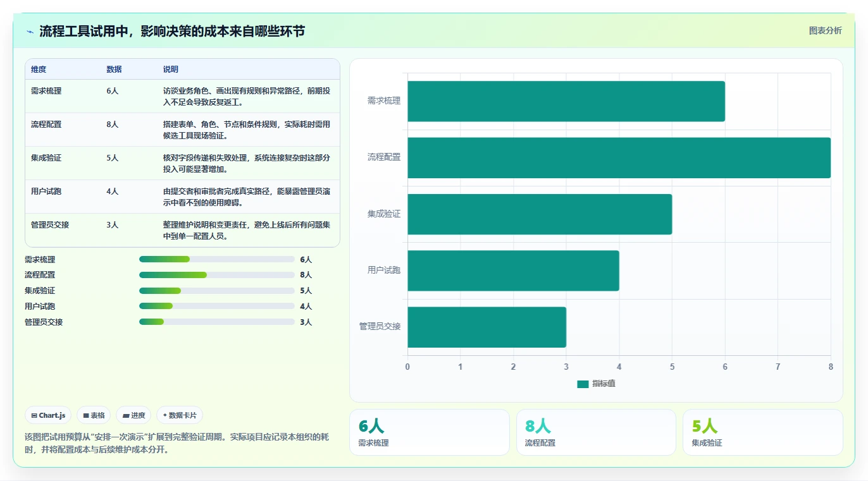Click the 集成验证 progress bar
The height and width of the screenshot is (481, 868).
pos(217,291)
